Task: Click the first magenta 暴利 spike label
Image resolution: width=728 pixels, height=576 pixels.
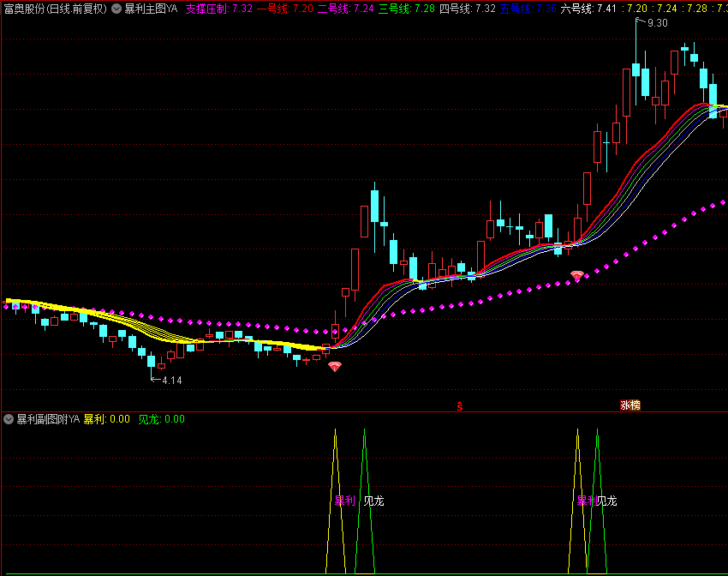Action: 345,501
